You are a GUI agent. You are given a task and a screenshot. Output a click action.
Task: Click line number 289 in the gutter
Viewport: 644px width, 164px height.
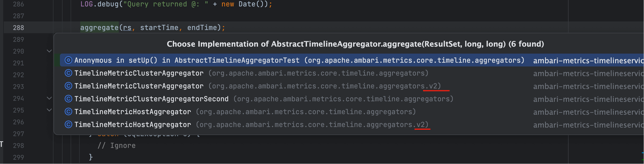pyautogui.click(x=18, y=39)
